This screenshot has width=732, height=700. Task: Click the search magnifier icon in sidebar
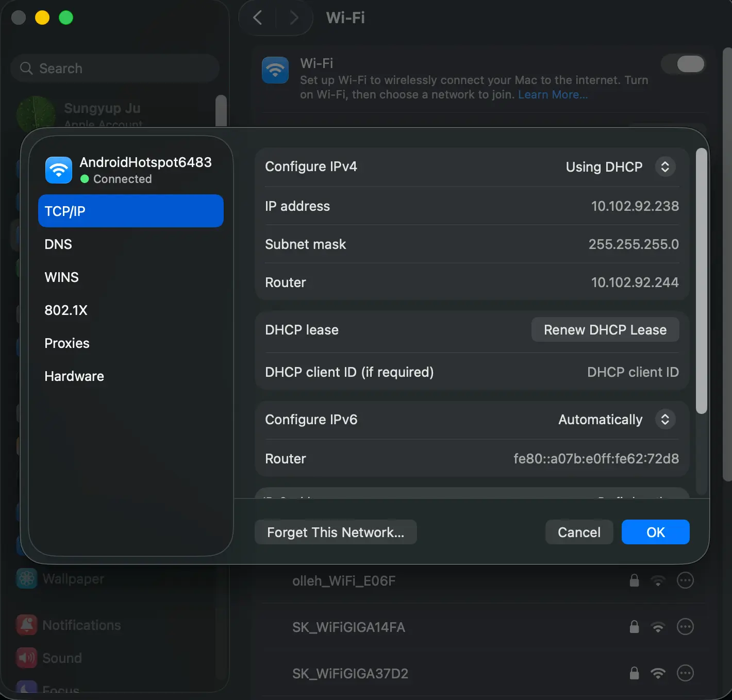(26, 68)
